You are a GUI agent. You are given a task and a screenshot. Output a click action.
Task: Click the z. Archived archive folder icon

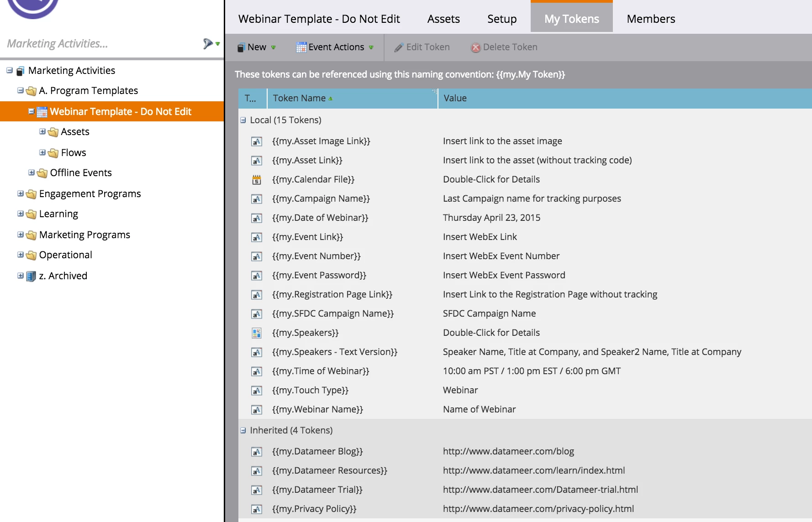pos(31,276)
